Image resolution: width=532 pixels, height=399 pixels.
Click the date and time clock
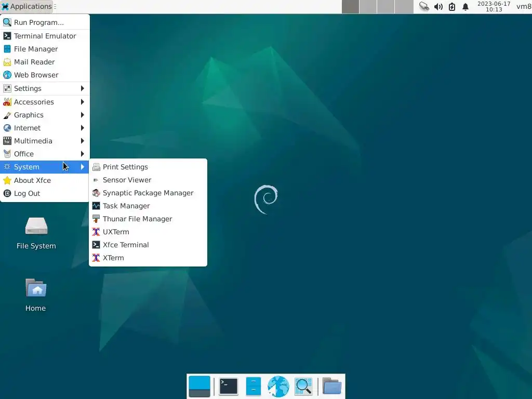(494, 6)
